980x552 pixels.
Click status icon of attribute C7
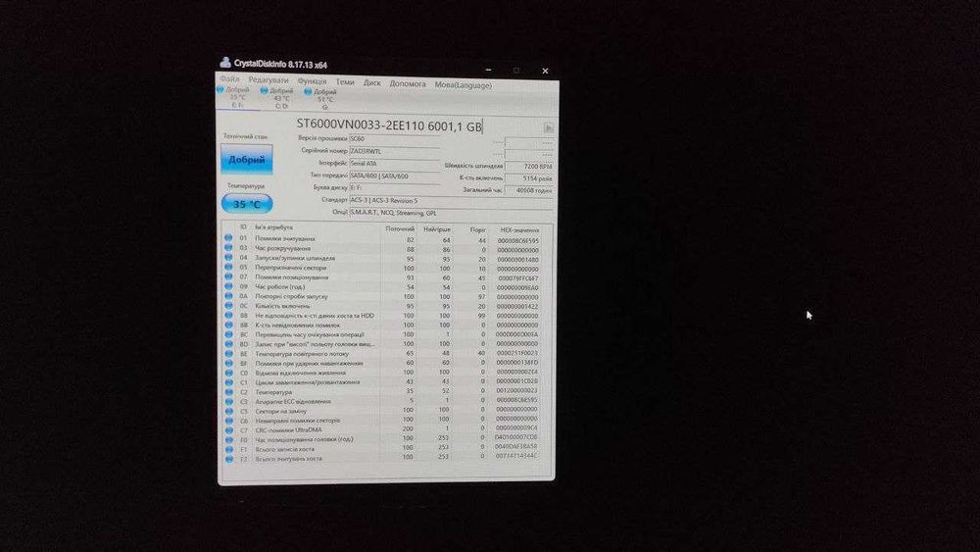[228, 430]
